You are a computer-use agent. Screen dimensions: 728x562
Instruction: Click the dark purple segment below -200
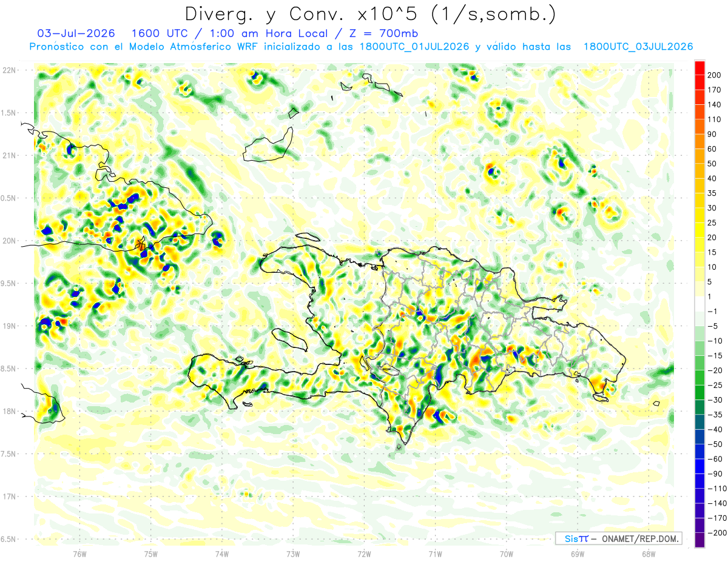699,540
